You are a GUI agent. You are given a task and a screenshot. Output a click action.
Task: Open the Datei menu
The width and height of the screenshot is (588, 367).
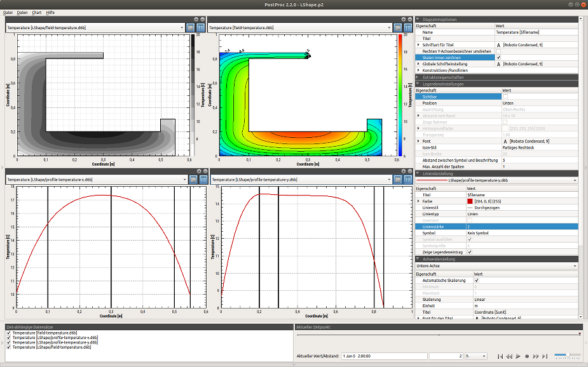(x=8, y=12)
